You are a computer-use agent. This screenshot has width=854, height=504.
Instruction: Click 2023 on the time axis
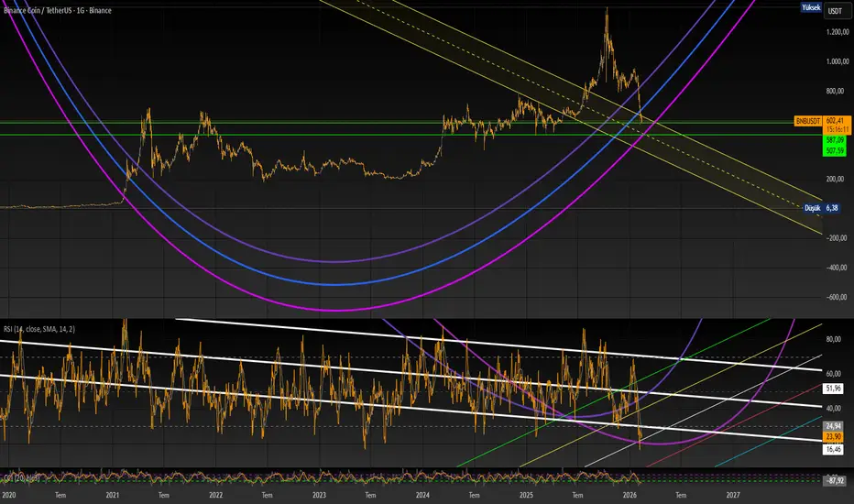click(x=319, y=494)
